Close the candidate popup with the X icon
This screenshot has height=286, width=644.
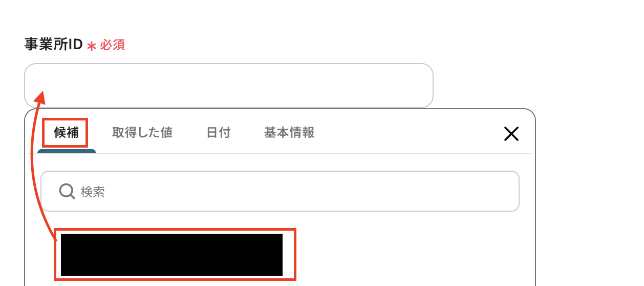511,134
